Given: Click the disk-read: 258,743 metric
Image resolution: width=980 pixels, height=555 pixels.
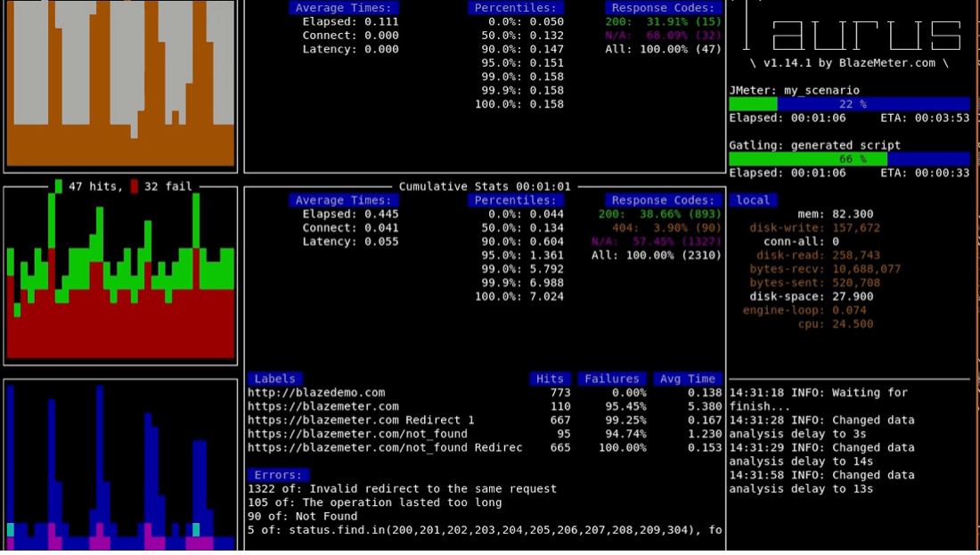Looking at the screenshot, I should (818, 255).
